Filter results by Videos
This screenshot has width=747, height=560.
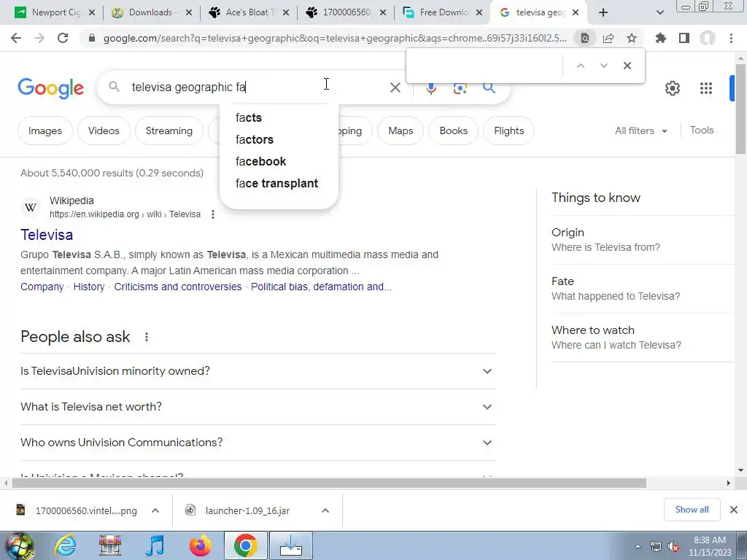(104, 131)
